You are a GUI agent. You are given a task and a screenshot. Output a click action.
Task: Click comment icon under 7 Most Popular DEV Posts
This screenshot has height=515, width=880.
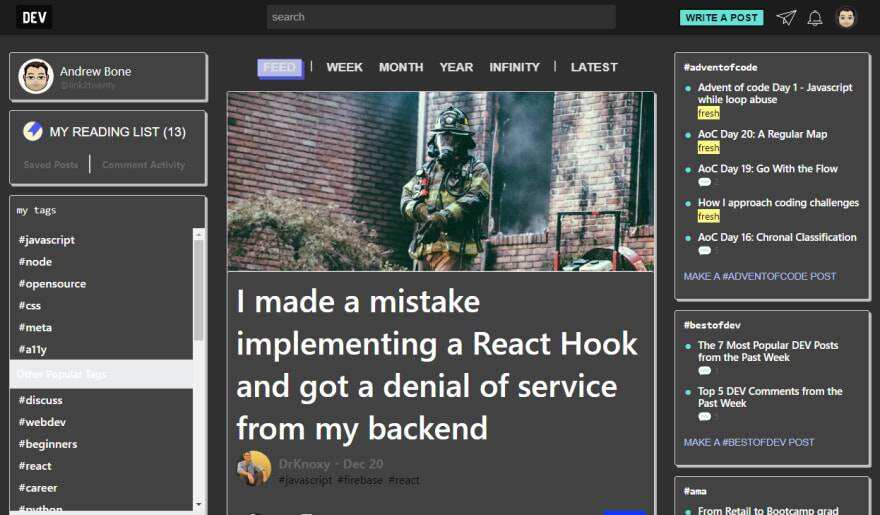tap(704, 370)
